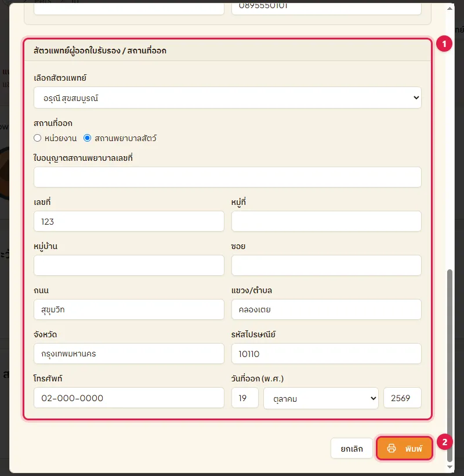Click the สถานที่ออก label
464x476 pixels.
[x=53, y=123]
